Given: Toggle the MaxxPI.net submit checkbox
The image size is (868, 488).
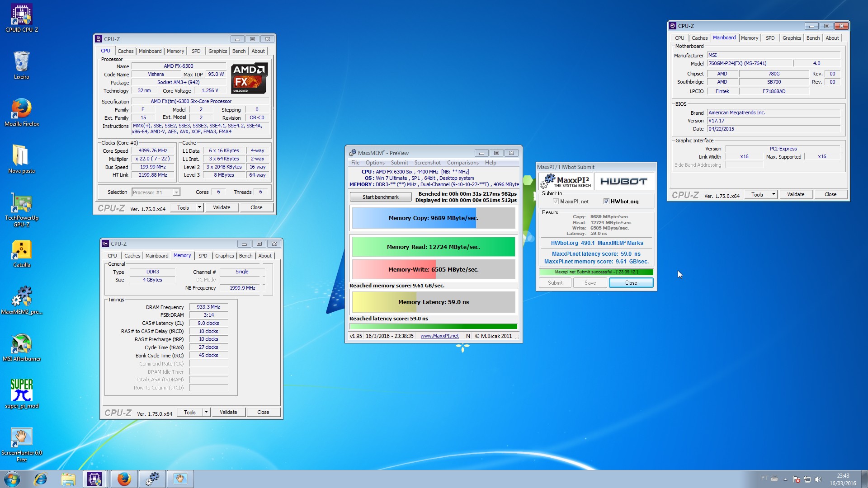Looking at the screenshot, I should point(556,202).
